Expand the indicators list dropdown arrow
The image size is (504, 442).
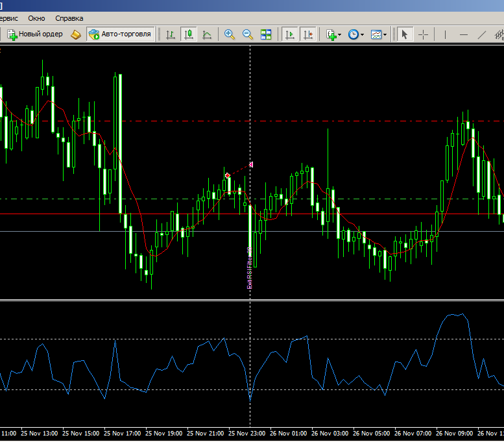point(340,35)
